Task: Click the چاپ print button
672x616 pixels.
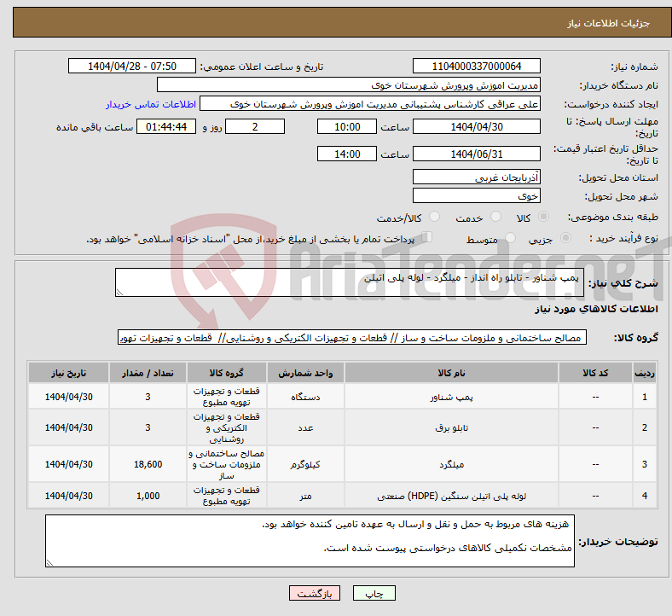Action: (x=374, y=593)
